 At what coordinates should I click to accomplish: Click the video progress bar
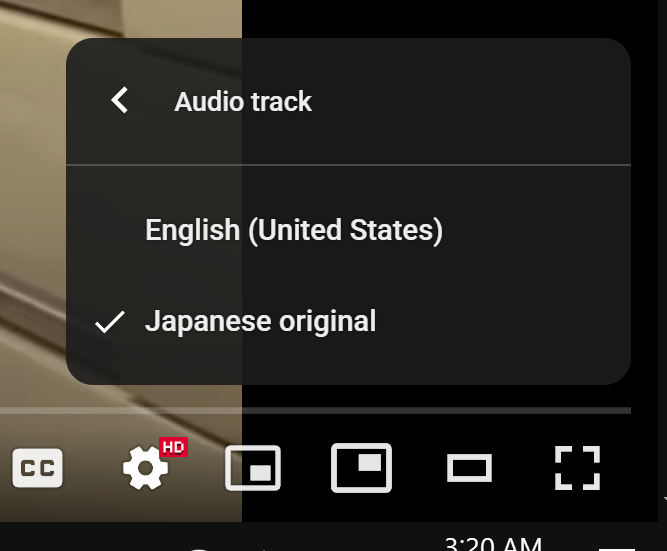tap(315, 411)
